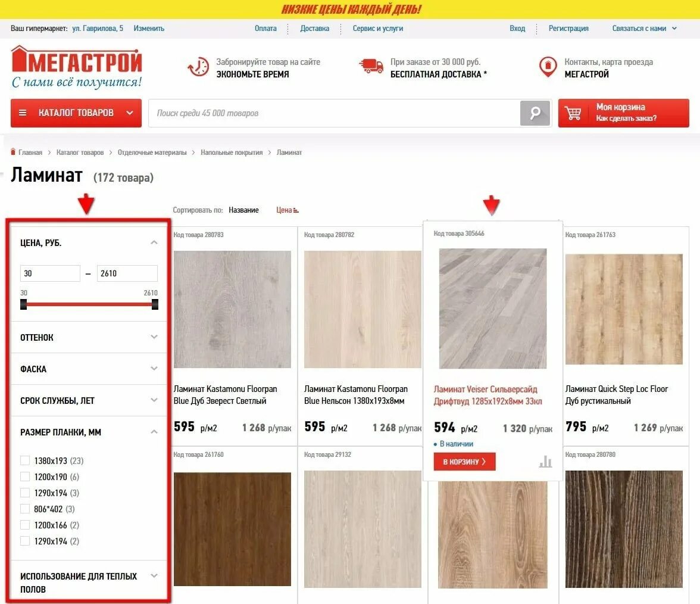
Task: Check the 1200x166 (2) size checkbox
Action: [25, 524]
